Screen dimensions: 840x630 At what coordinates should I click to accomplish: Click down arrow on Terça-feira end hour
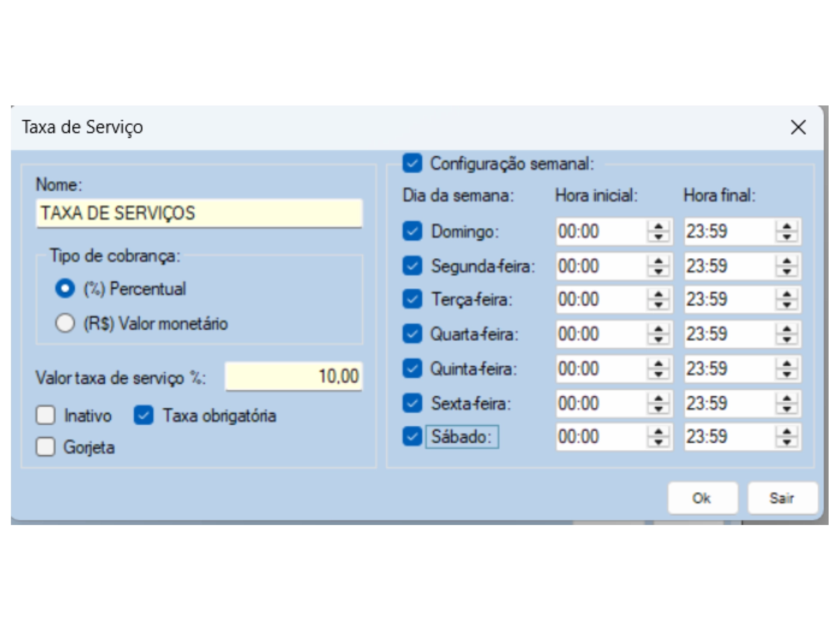(x=787, y=305)
